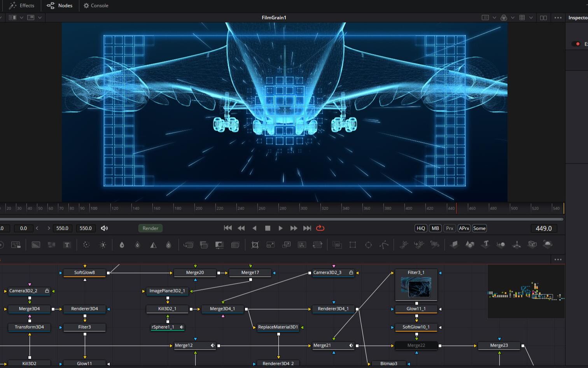Viewport: 588px width, 368px height.
Task: Click the dotted-circle Paint tool icon
Action: coord(86,245)
